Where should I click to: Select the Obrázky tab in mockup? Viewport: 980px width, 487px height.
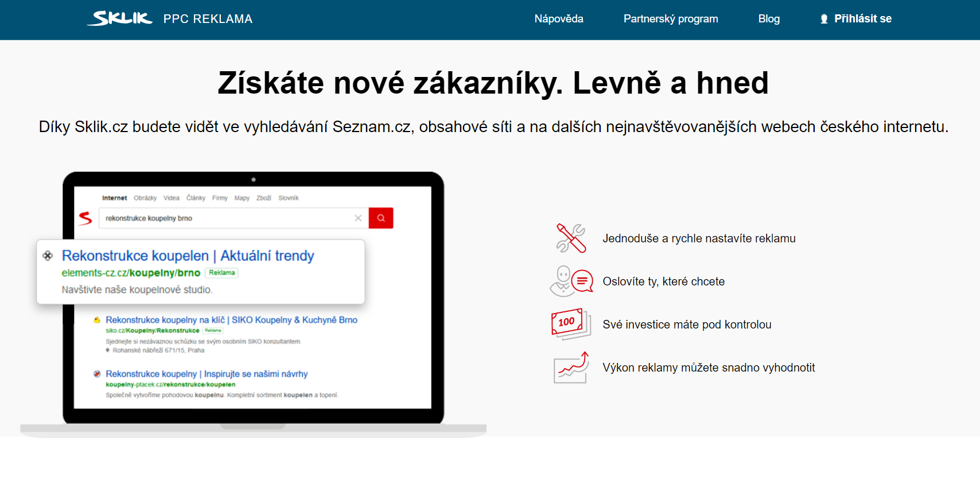point(145,198)
